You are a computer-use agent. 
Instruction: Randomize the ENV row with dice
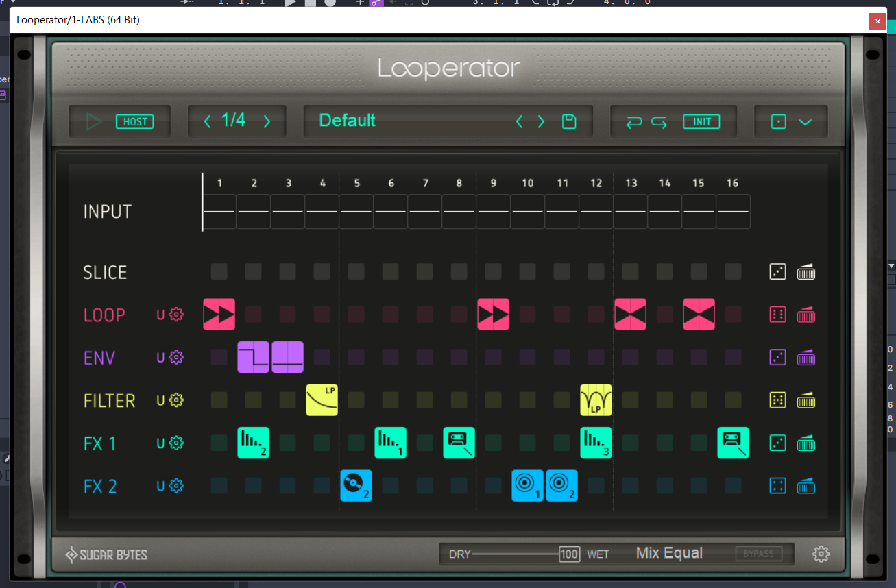coord(777,358)
